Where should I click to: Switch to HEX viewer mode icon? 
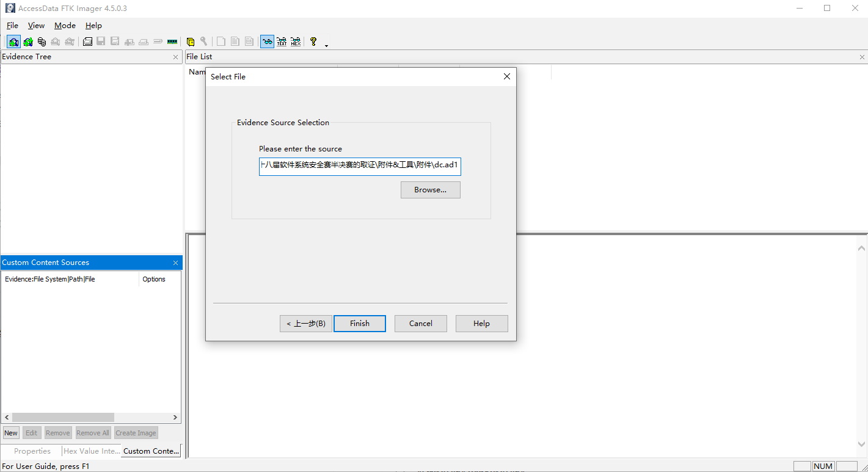(x=296, y=42)
